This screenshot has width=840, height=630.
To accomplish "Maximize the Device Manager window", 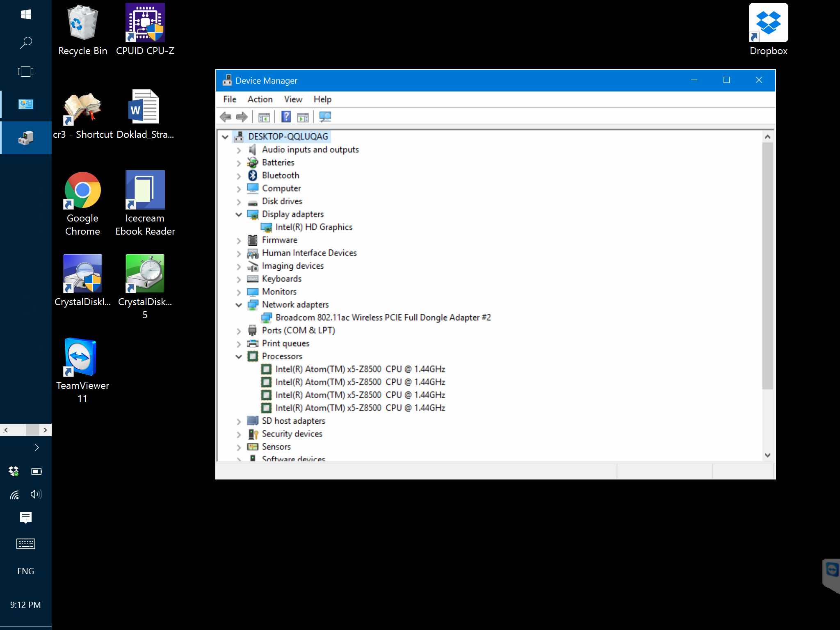I will [x=726, y=80].
